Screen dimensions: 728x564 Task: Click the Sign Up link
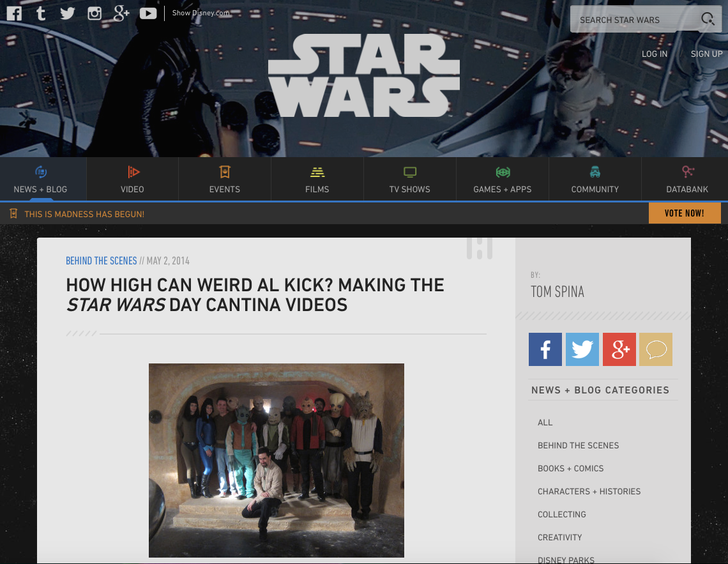707,54
